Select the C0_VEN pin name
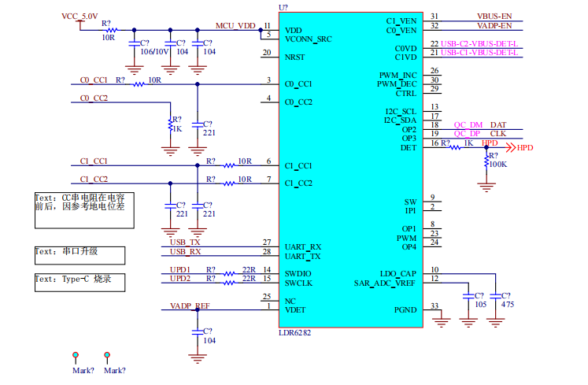Image resolution: width=588 pixels, height=385 pixels. tap(401, 31)
